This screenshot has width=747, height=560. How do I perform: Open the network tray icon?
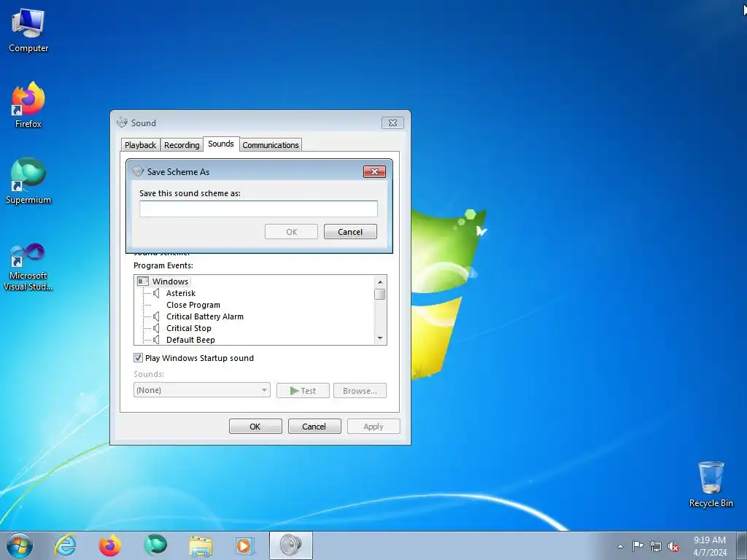pos(656,546)
